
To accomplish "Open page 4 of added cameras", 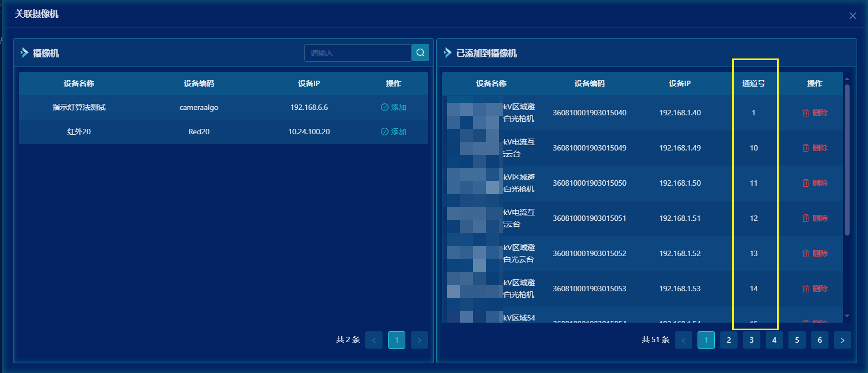I will click(x=774, y=340).
